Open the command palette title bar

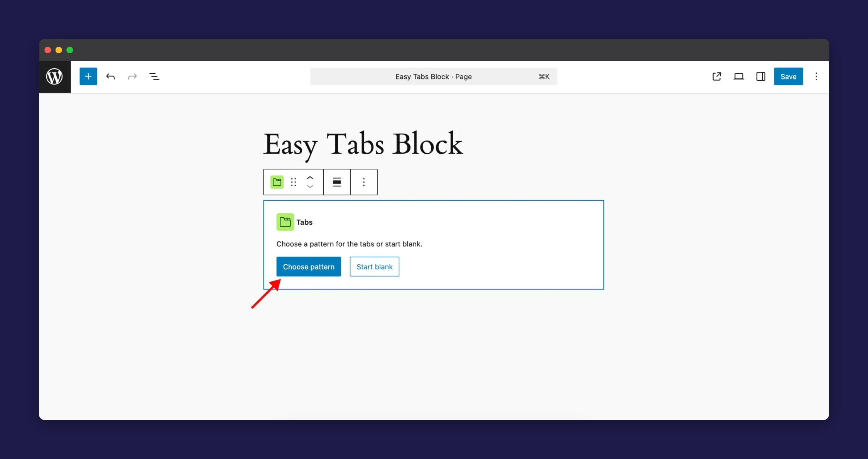coord(434,76)
